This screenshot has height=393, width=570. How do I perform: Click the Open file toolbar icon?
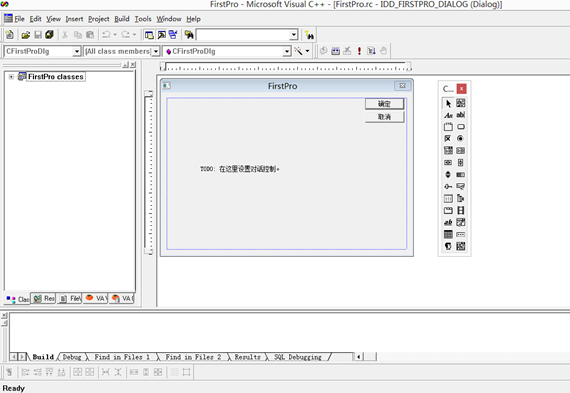tap(26, 35)
